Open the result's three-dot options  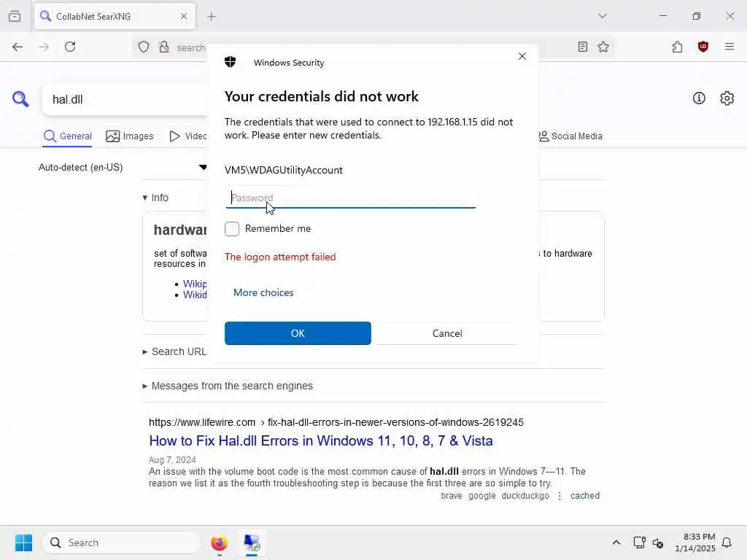click(x=560, y=496)
